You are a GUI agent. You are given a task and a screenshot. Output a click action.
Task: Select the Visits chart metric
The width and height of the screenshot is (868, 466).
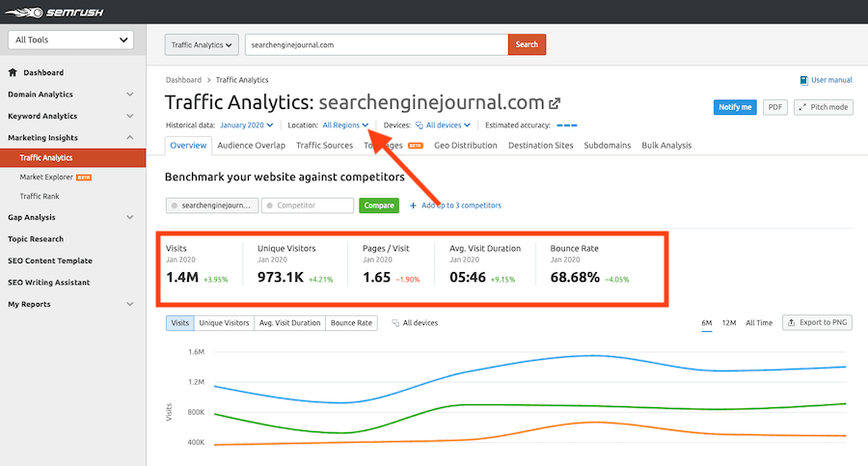click(180, 323)
